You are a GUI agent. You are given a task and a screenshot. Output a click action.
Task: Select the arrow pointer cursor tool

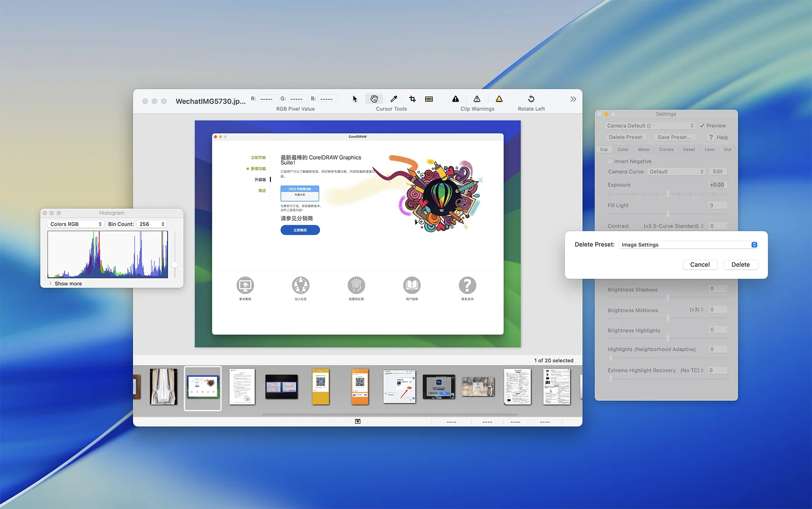click(355, 99)
